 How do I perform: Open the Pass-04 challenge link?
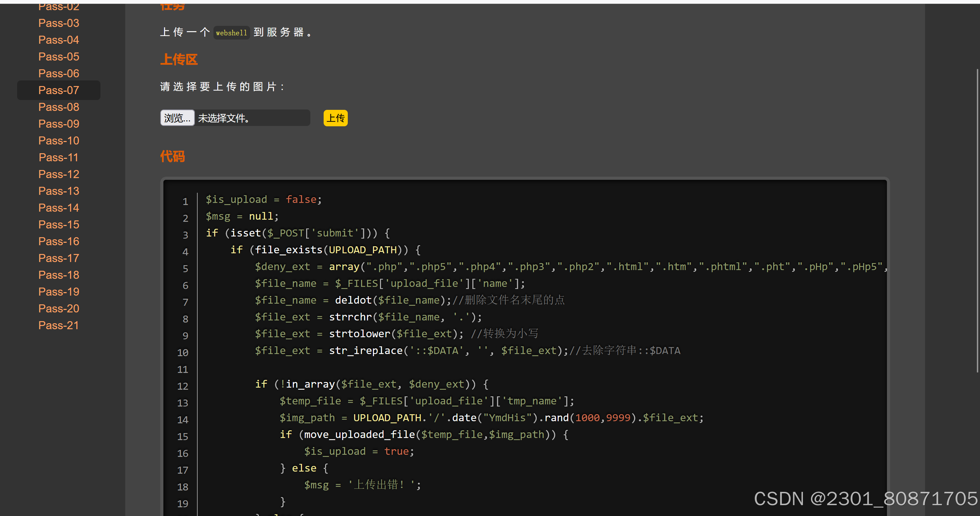tap(58, 40)
